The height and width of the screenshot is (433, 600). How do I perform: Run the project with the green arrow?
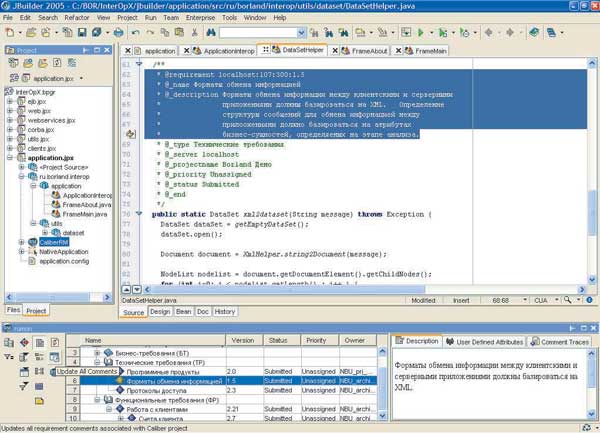pos(421,33)
